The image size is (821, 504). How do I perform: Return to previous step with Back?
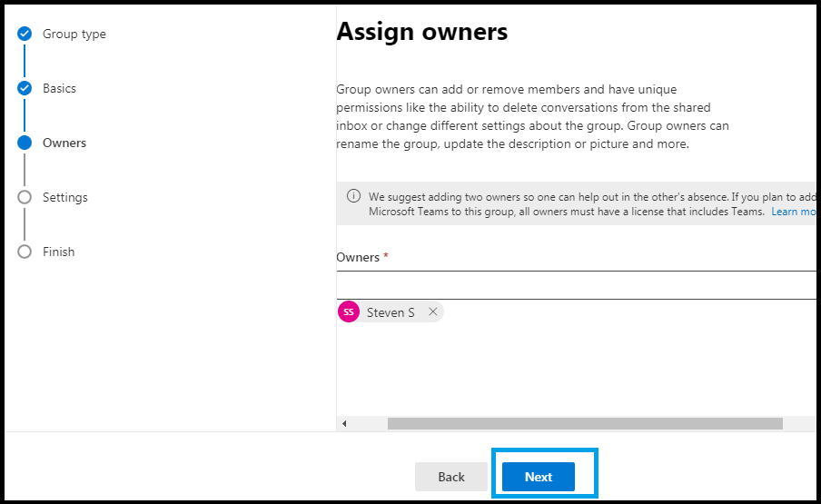[x=450, y=477]
